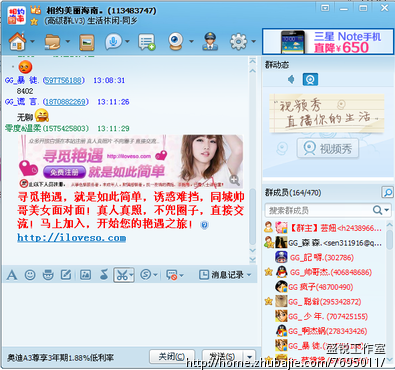Open the Samsung Note phone ad banner

(328, 42)
